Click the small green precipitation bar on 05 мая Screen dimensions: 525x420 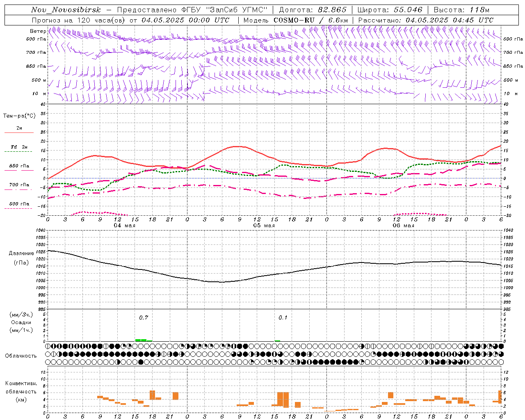click(277, 340)
